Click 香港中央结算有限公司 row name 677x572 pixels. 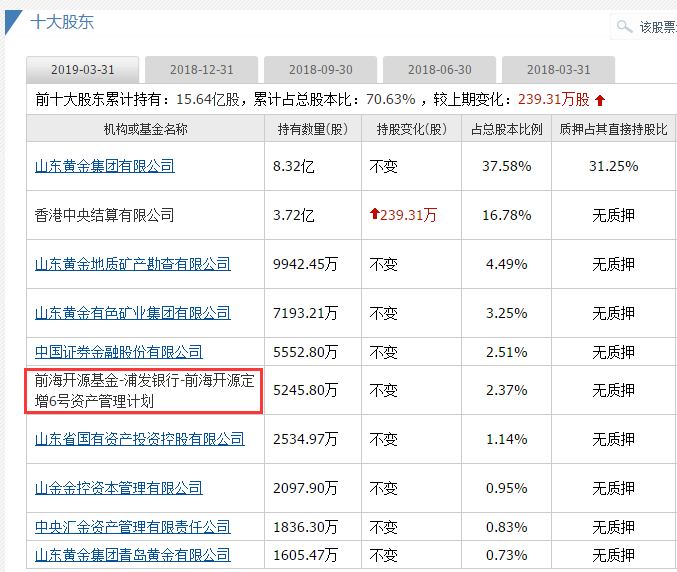[x=104, y=215]
